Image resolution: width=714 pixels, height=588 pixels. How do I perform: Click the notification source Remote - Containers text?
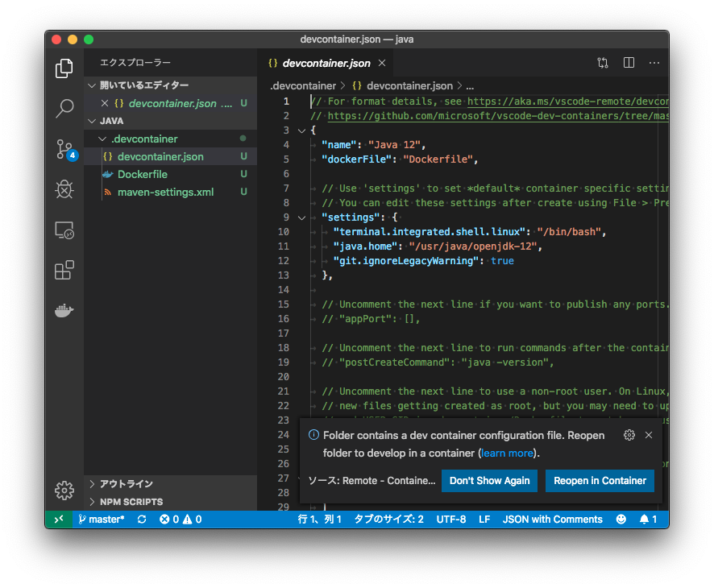pos(372,481)
